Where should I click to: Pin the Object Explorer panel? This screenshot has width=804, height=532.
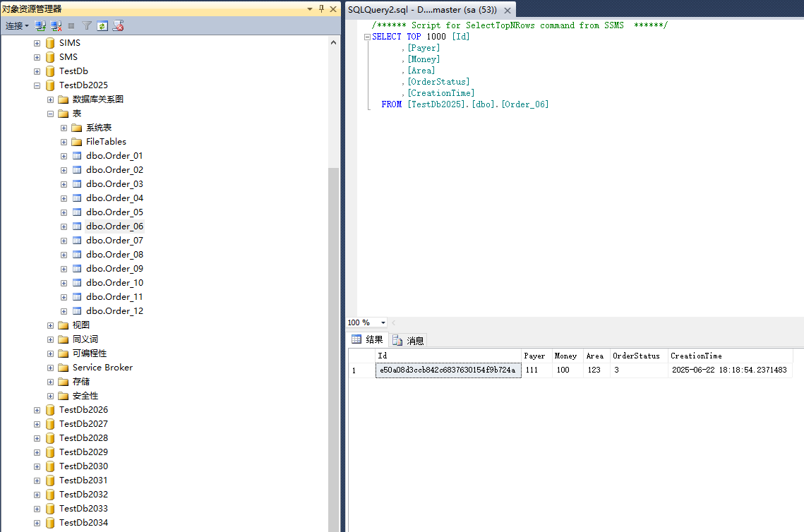click(x=322, y=8)
